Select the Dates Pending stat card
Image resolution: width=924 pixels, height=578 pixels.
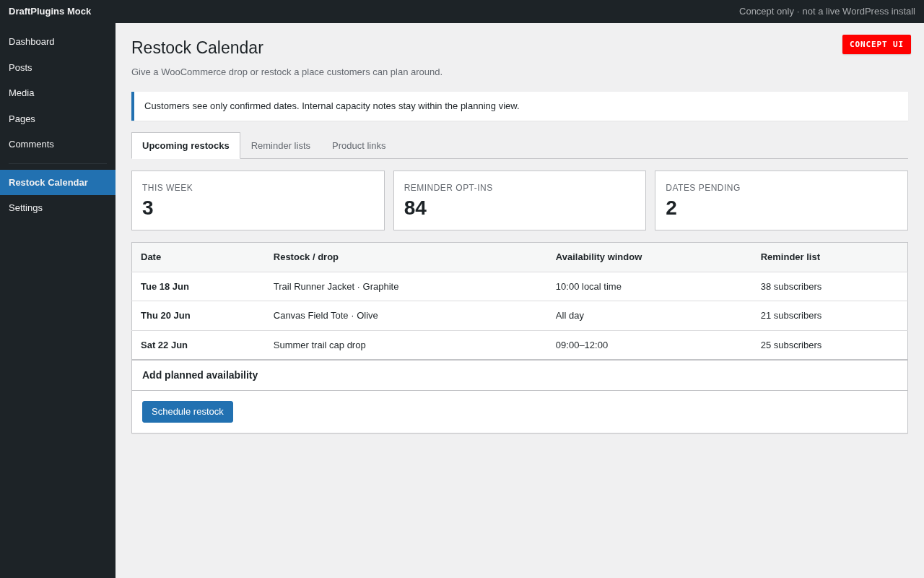pyautogui.click(x=781, y=201)
